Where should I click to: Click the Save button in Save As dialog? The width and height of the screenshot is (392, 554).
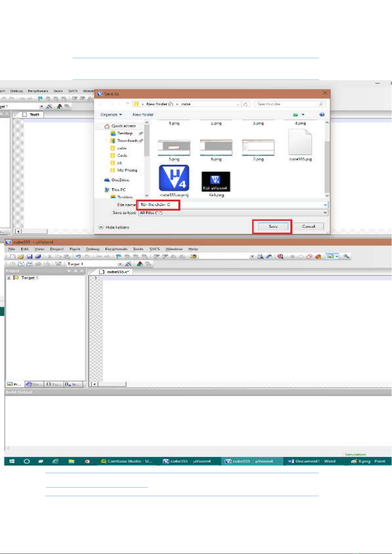click(273, 226)
